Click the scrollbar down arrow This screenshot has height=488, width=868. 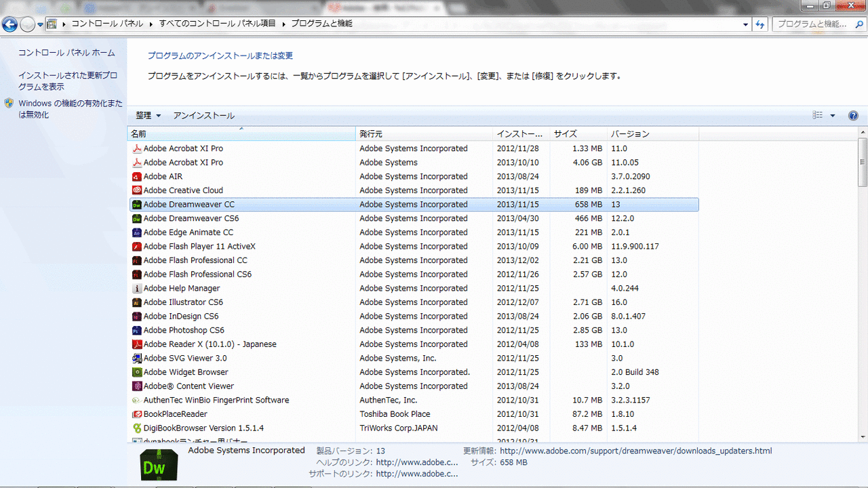click(863, 437)
